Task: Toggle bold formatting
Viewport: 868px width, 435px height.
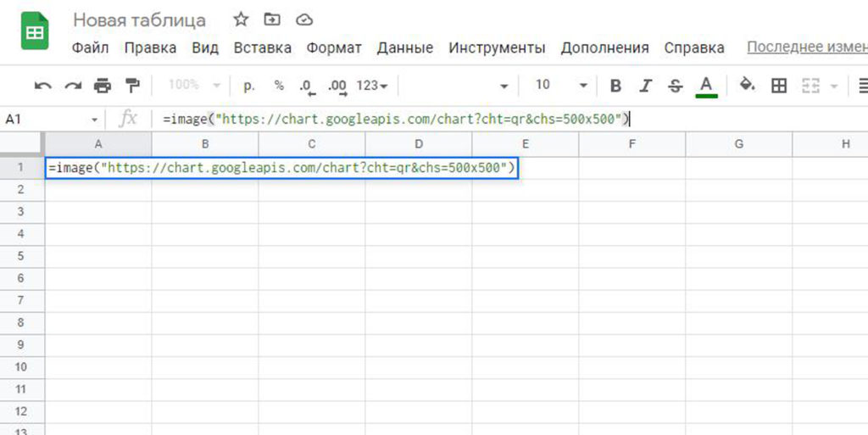Action: click(x=616, y=86)
